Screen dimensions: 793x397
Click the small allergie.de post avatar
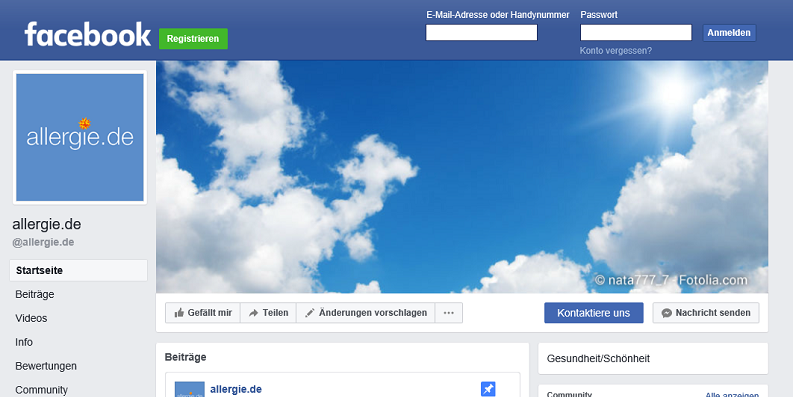tap(190, 389)
